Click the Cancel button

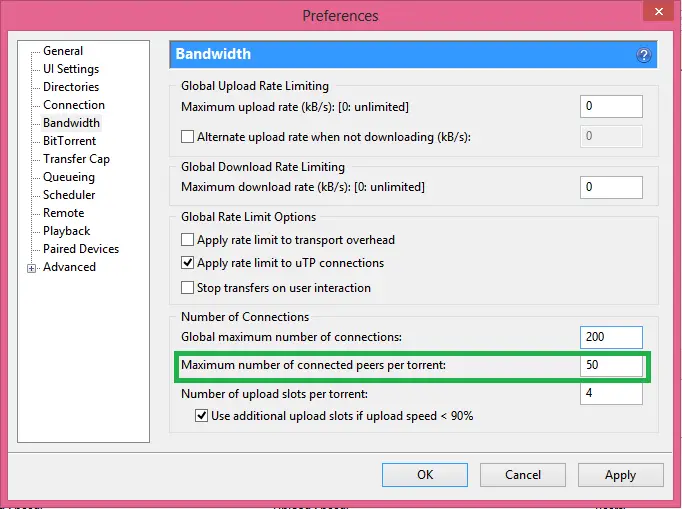pos(523,475)
